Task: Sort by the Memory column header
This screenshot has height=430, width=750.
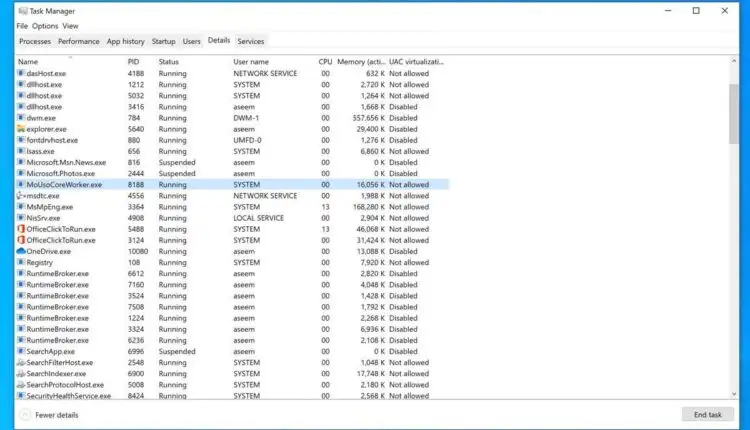Action: click(361, 61)
